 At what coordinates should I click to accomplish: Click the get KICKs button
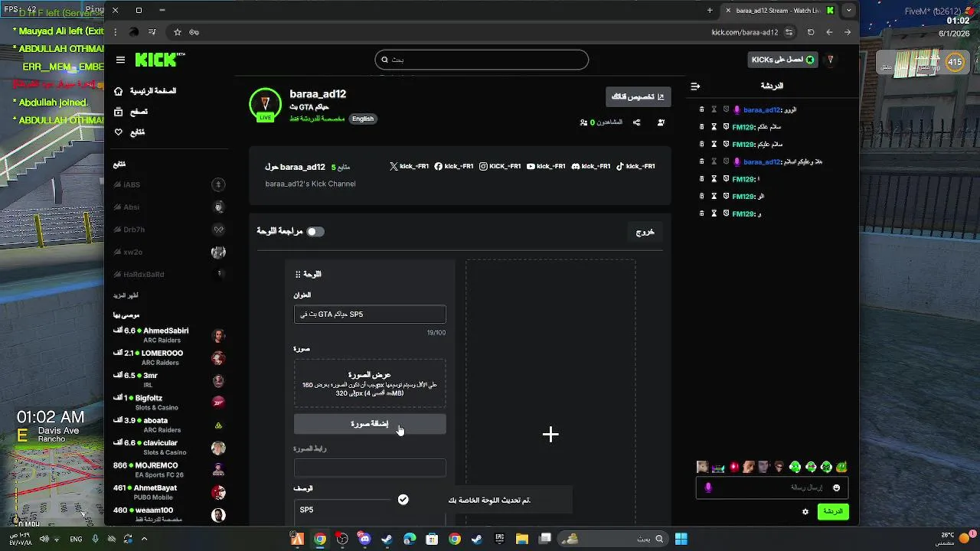pos(782,60)
